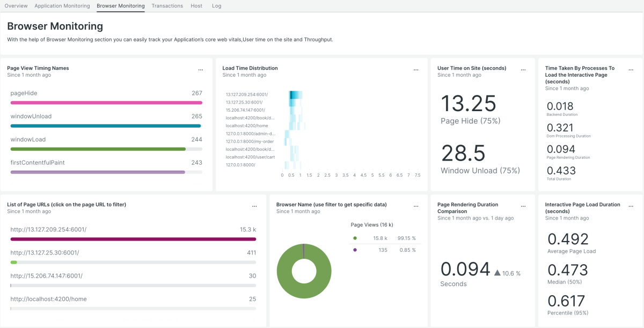Open the Application Monitoring tab
644x328 pixels.
coord(62,6)
